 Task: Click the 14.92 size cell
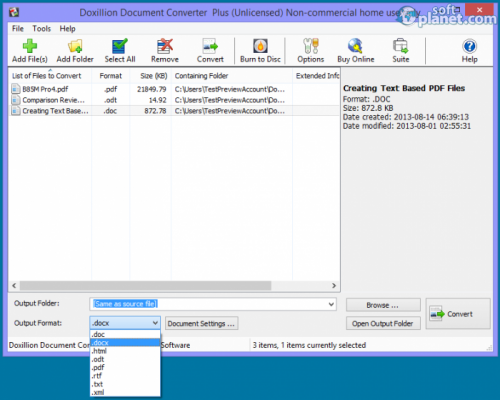(x=157, y=100)
